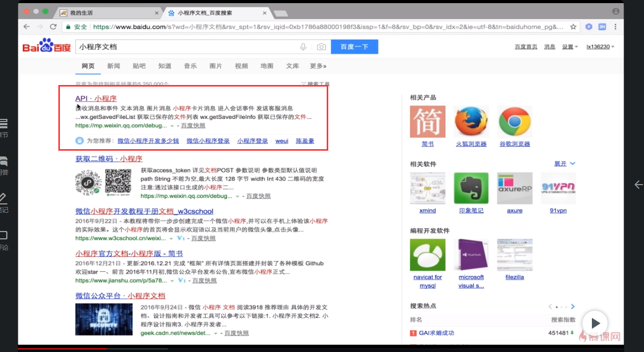This screenshot has width=644, height=352.
Task: Switch to the 知道 tab
Action: [x=165, y=66]
